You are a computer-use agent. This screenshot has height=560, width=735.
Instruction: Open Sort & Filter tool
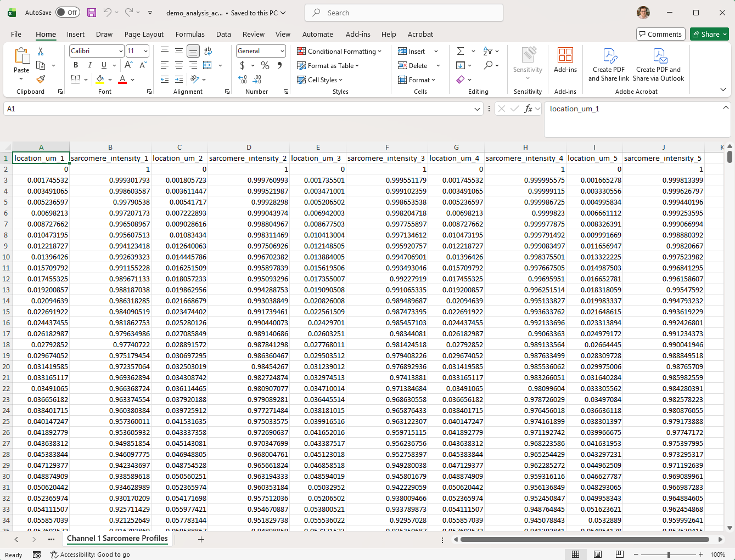click(488, 51)
